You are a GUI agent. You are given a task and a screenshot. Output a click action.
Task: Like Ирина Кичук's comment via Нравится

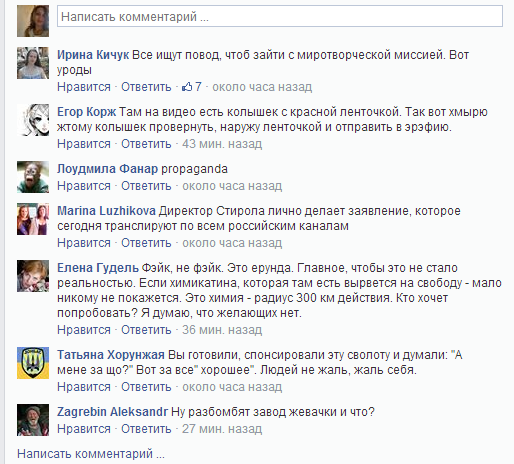84,87
